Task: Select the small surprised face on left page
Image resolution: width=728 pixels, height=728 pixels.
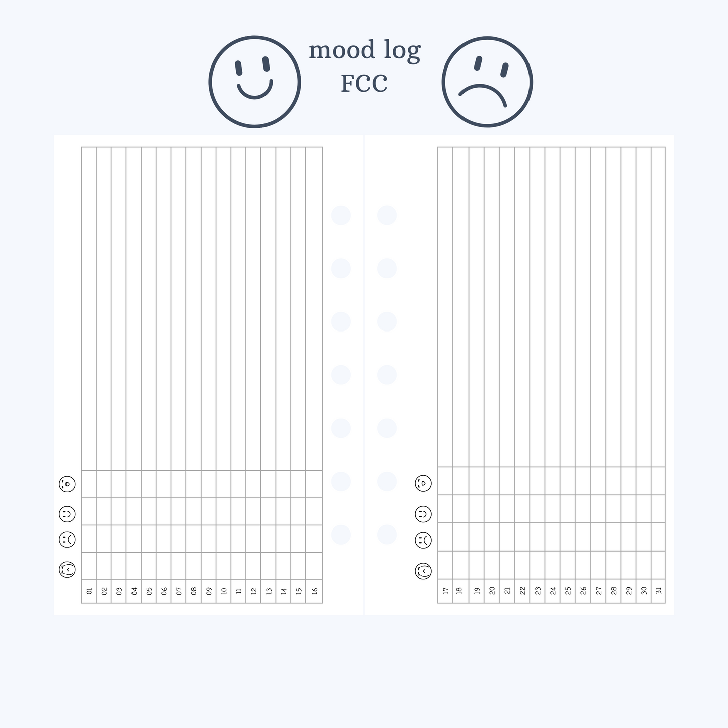Action: click(67, 484)
